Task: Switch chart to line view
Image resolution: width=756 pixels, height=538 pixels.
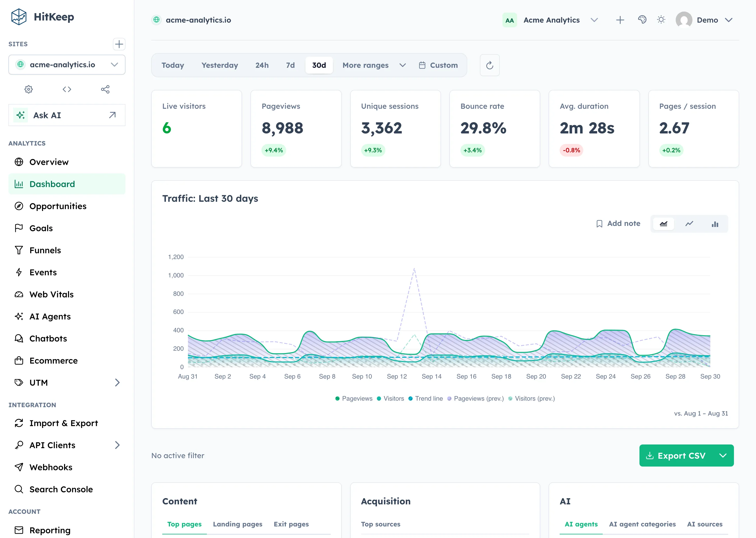Action: point(689,224)
